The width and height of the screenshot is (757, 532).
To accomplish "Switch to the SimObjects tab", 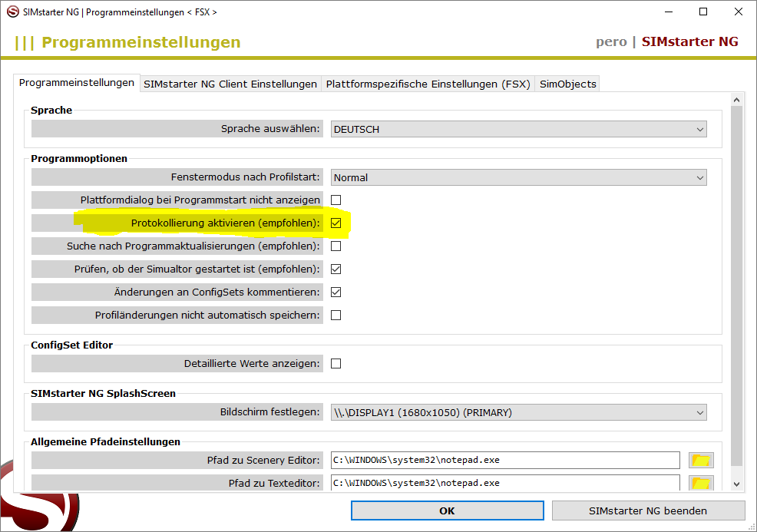I will click(x=568, y=84).
